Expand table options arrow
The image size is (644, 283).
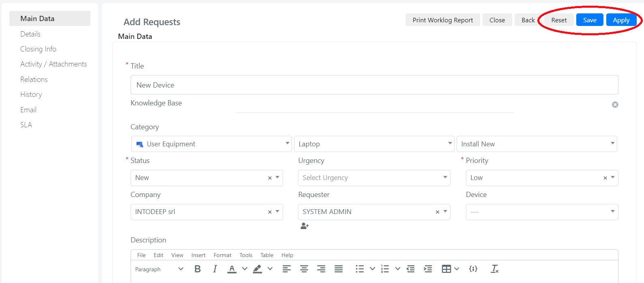457,269
